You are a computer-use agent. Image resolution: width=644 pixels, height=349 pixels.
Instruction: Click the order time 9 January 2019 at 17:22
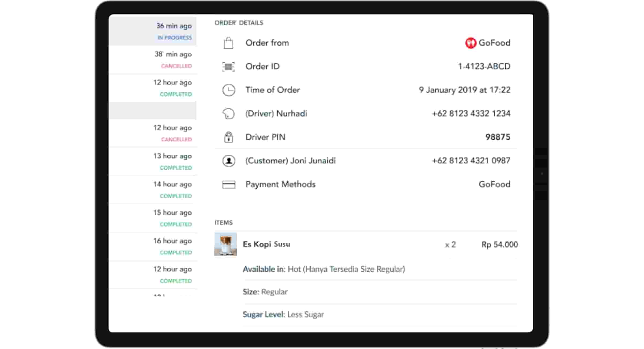(464, 90)
